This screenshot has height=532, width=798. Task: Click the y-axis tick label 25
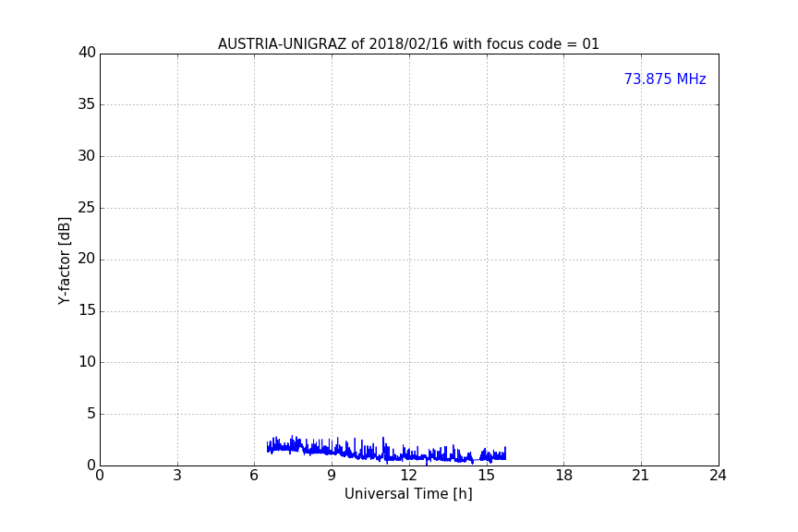[x=87, y=207]
